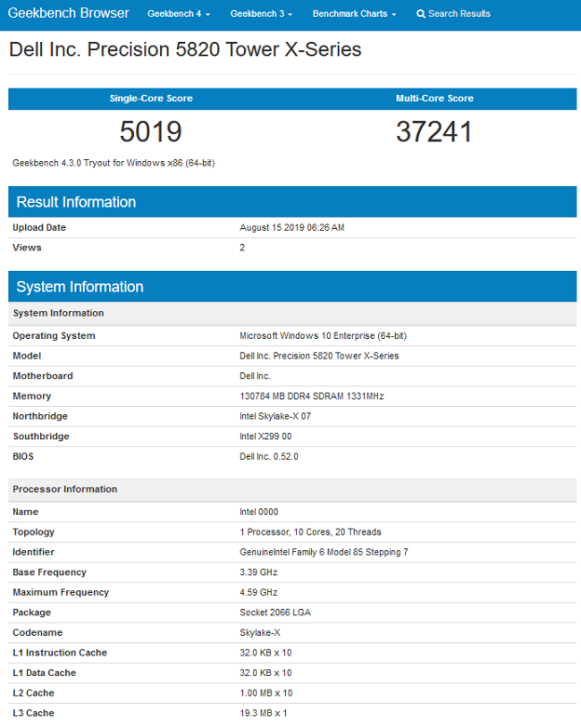Click the Operating System row label
Image resolution: width=581 pixels, height=728 pixels.
[54, 336]
